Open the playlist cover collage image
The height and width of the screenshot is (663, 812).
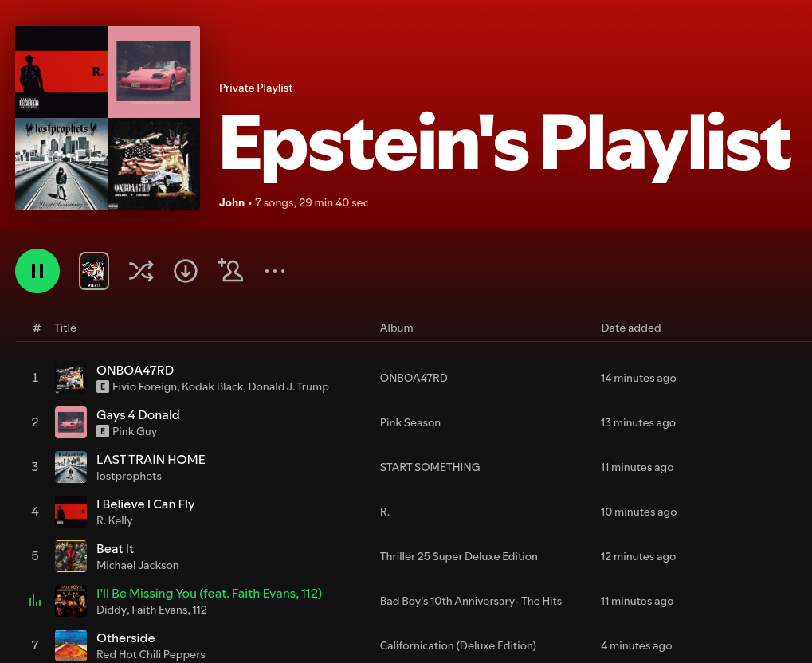(x=108, y=118)
